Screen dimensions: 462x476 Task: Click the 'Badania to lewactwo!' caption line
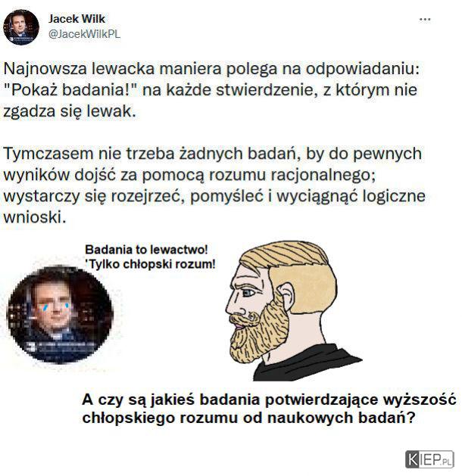pyautogui.click(x=146, y=250)
